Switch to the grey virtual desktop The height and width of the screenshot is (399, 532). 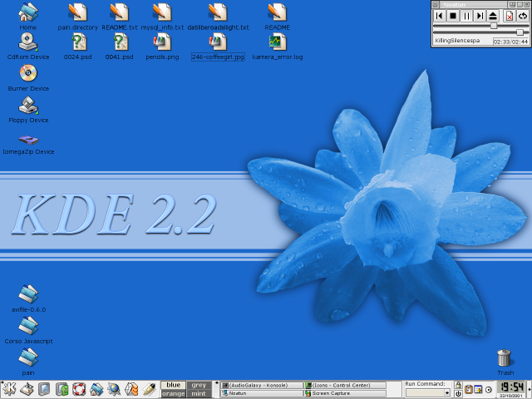tap(199, 385)
